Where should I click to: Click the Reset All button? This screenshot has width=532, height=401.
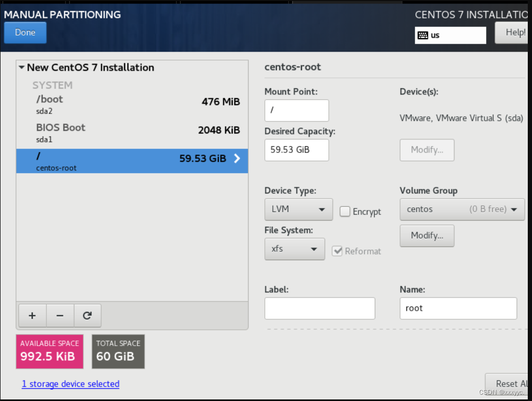[507, 384]
